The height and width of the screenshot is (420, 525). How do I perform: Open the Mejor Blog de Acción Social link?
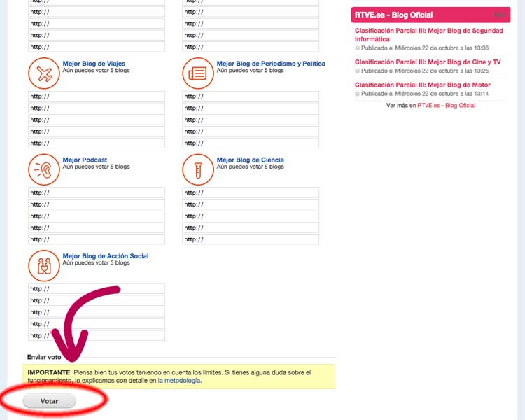point(105,256)
